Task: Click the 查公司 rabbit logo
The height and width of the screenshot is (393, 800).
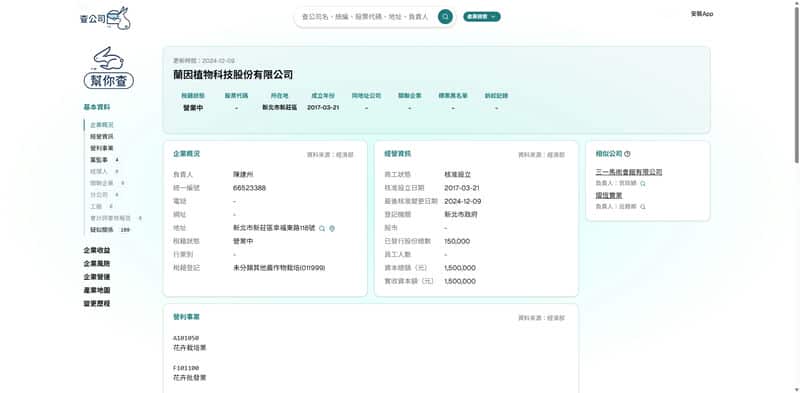Action: pos(105,18)
